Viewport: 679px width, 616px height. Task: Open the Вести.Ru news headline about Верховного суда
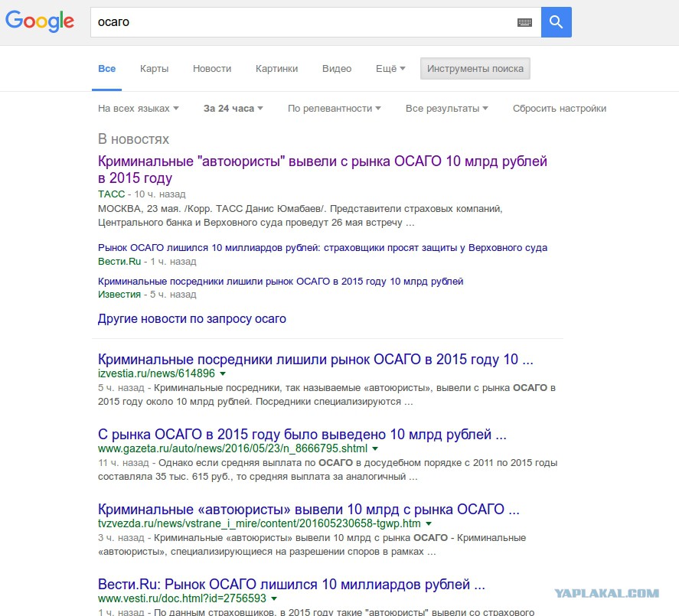coord(322,248)
